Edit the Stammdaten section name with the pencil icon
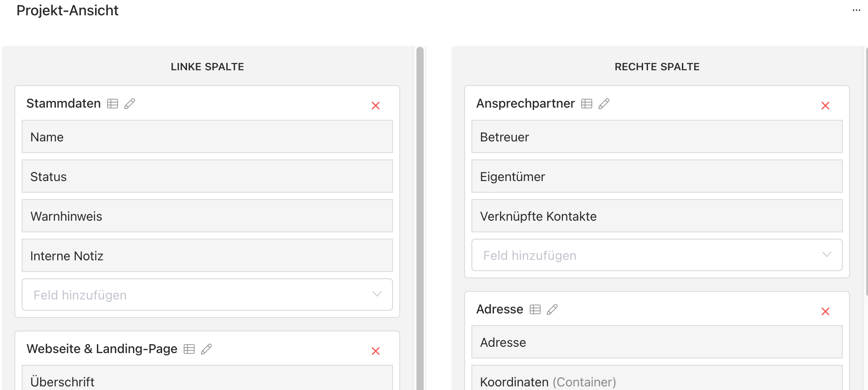 (130, 104)
